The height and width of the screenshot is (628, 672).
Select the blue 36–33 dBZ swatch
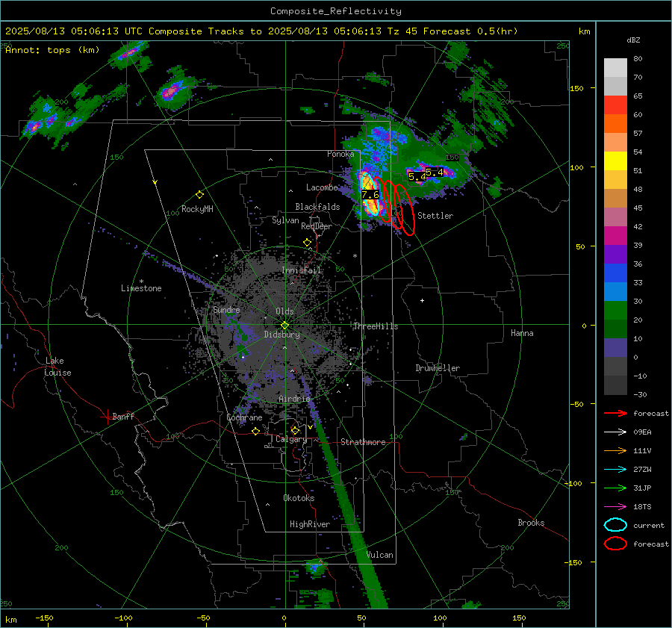(615, 273)
